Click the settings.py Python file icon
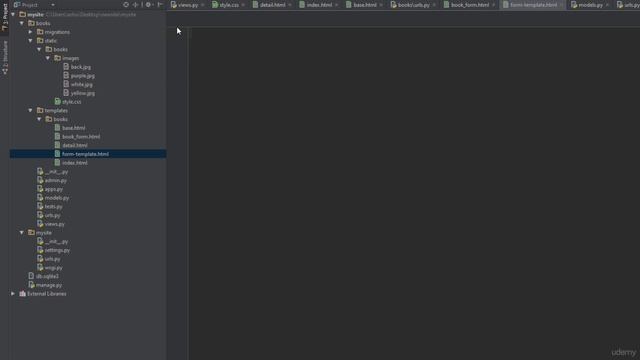Viewport: 640px width, 360px height. point(40,250)
